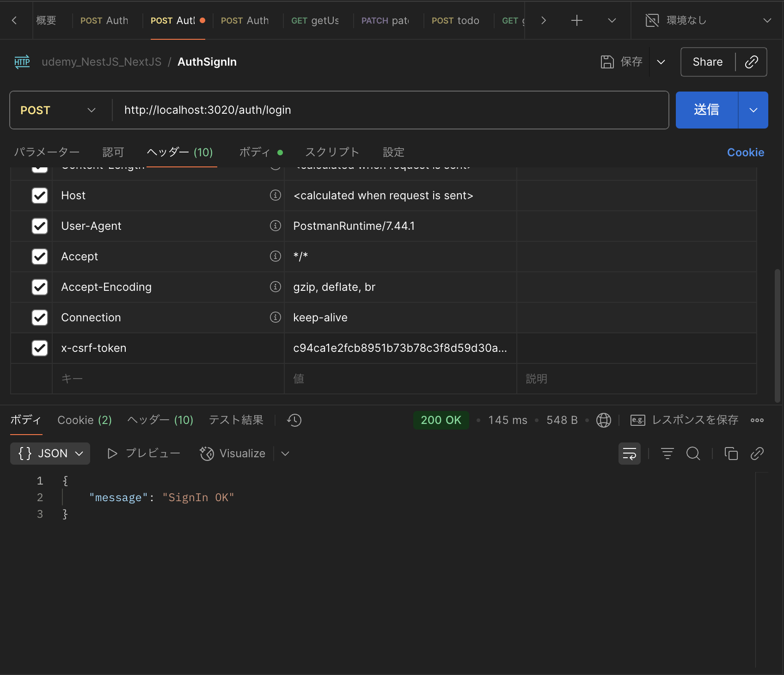Click the no-environment icon
Image resolution: width=784 pixels, height=675 pixels.
652,20
